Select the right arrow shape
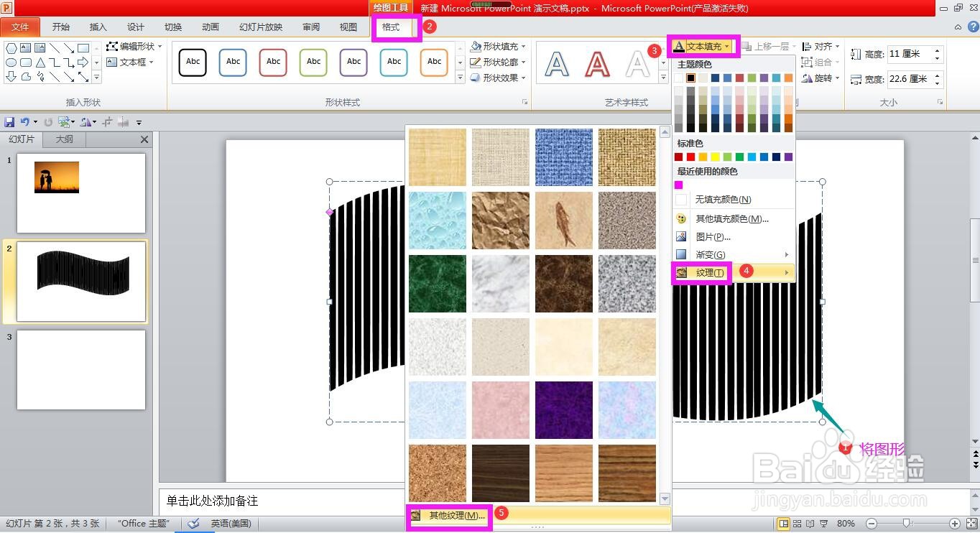The height and width of the screenshot is (533, 980). 83,62
